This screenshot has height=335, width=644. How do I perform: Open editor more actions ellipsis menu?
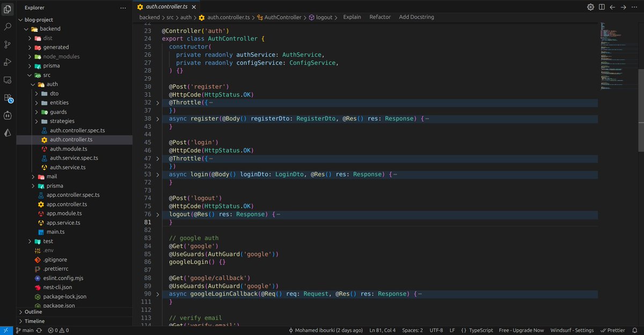pyautogui.click(x=635, y=7)
